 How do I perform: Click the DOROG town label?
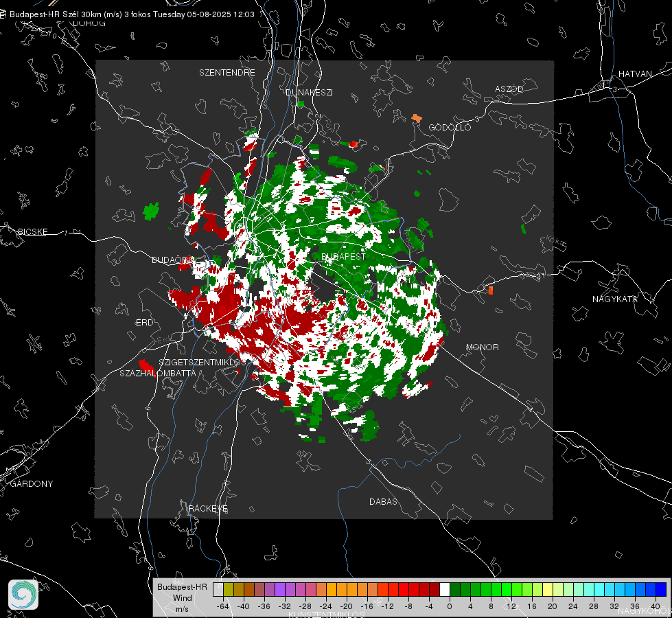89,23
